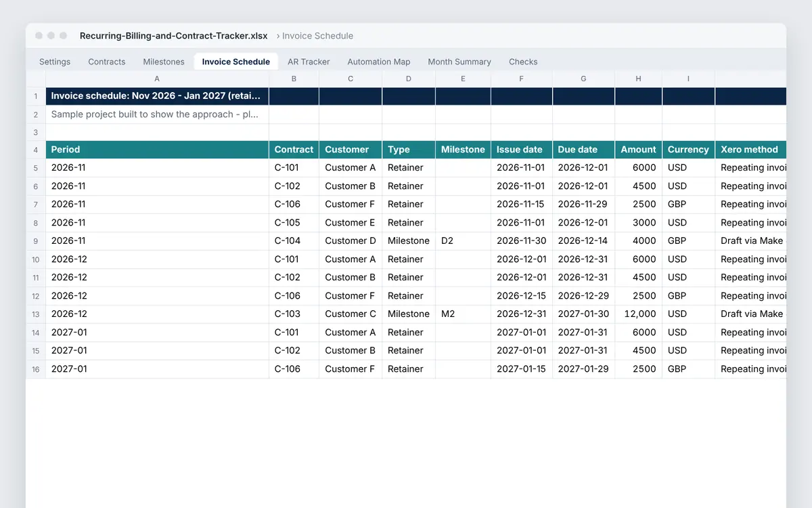812x508 pixels.
Task: Click the Recurring-Billing-and-Contract-Tracker.xlsx file name
Action: pyautogui.click(x=174, y=36)
